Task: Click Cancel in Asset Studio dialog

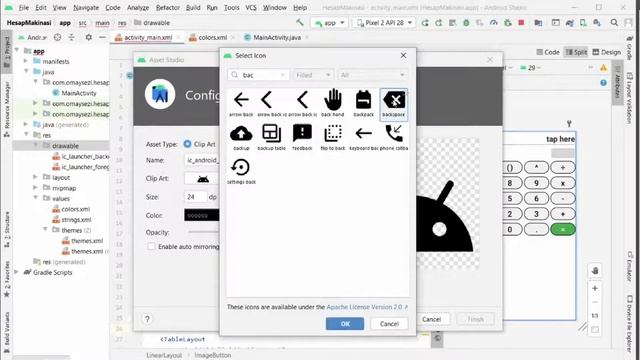Action: [431, 319]
